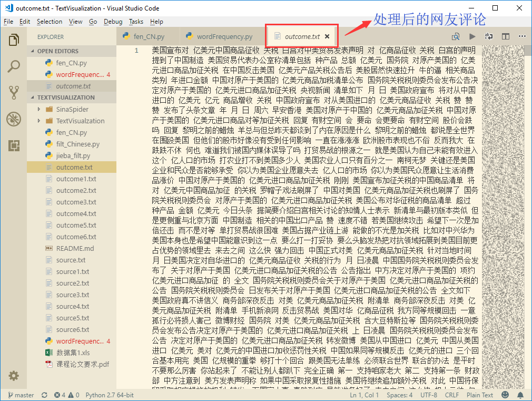Click the editor minimap preview
This screenshot has height=401, width=532.
click(x=503, y=217)
